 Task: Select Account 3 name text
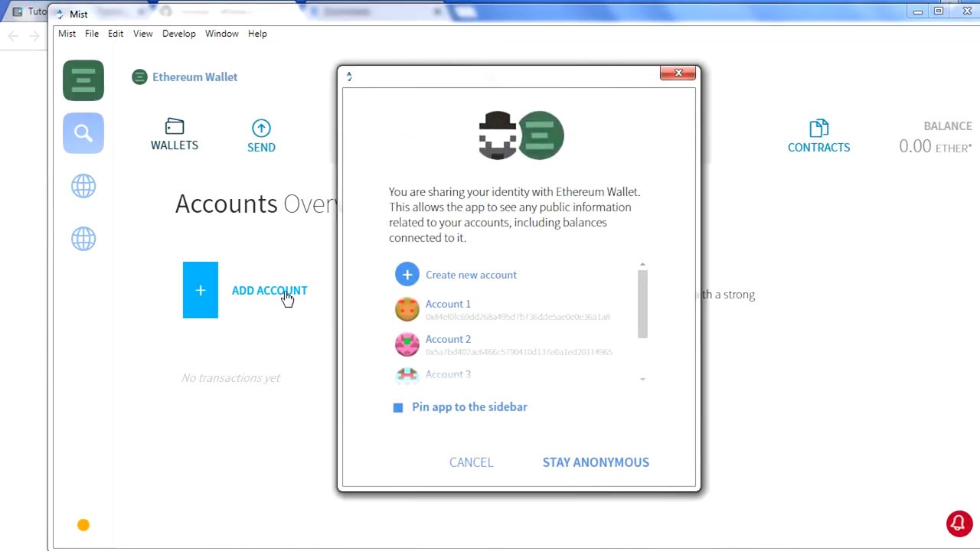tap(448, 374)
